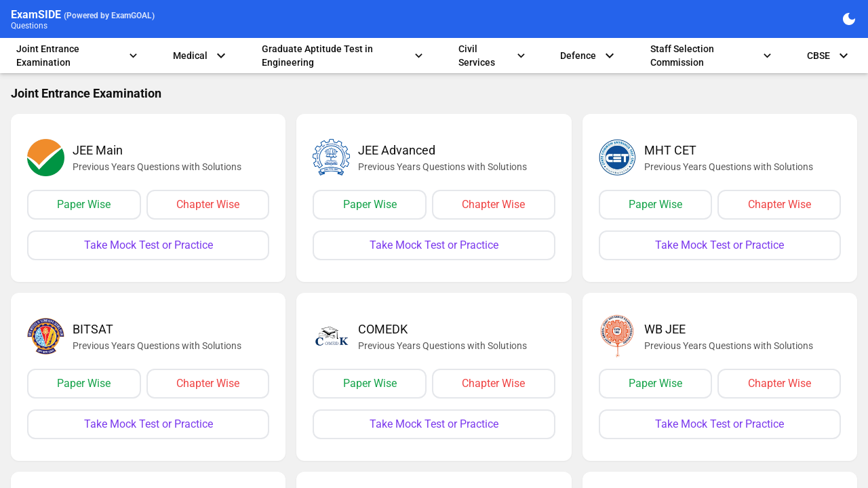Take BITSAT Mock Test or Practice

[149, 424]
